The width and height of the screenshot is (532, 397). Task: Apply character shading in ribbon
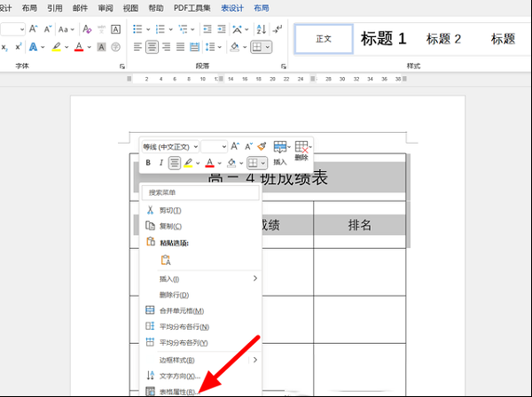(101, 47)
